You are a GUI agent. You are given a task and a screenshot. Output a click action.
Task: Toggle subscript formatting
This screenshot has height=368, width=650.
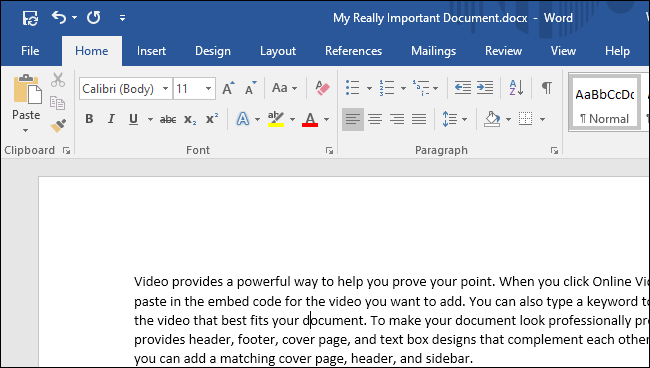(190, 119)
